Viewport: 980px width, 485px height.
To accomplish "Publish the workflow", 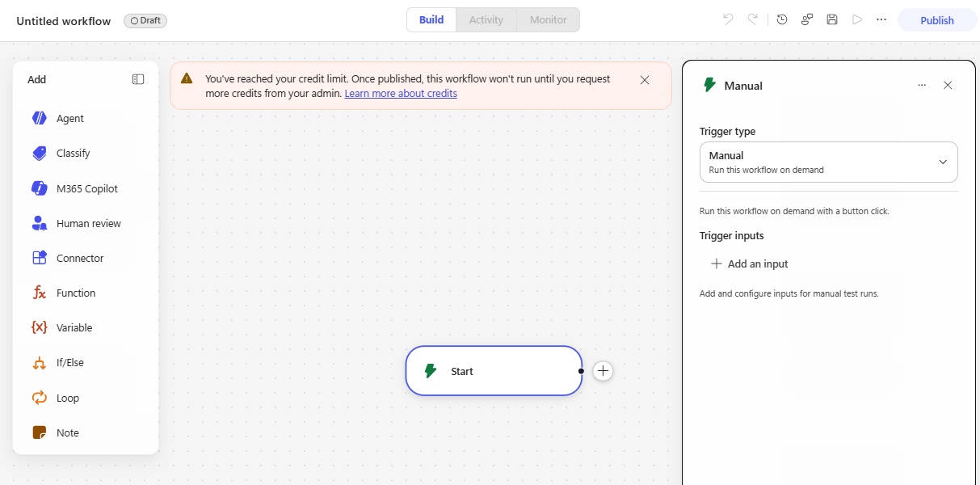I will click(937, 20).
